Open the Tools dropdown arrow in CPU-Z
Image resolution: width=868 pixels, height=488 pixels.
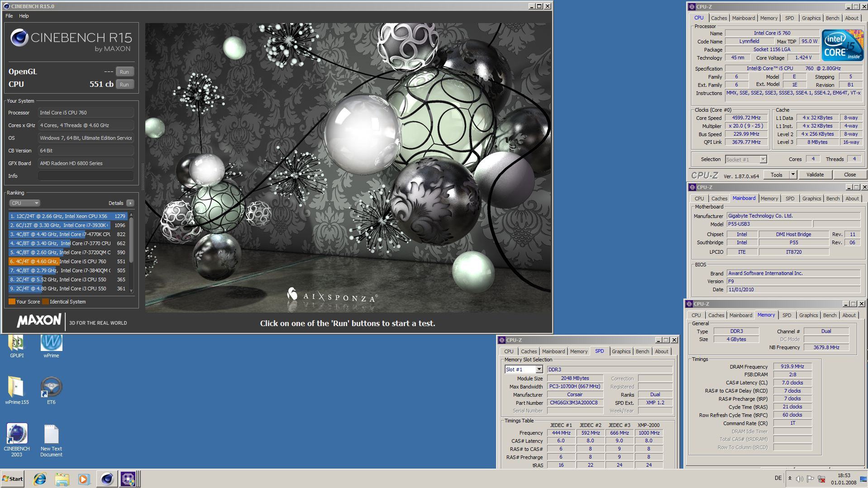click(792, 175)
